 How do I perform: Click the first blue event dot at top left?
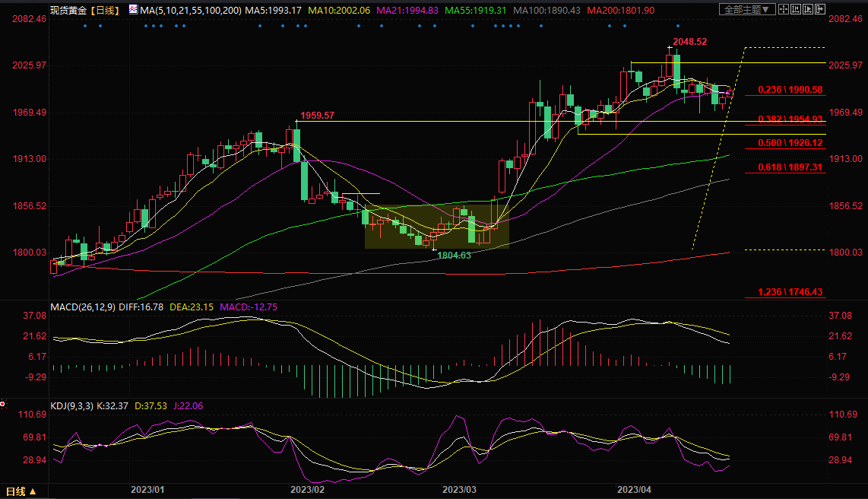tap(85, 27)
